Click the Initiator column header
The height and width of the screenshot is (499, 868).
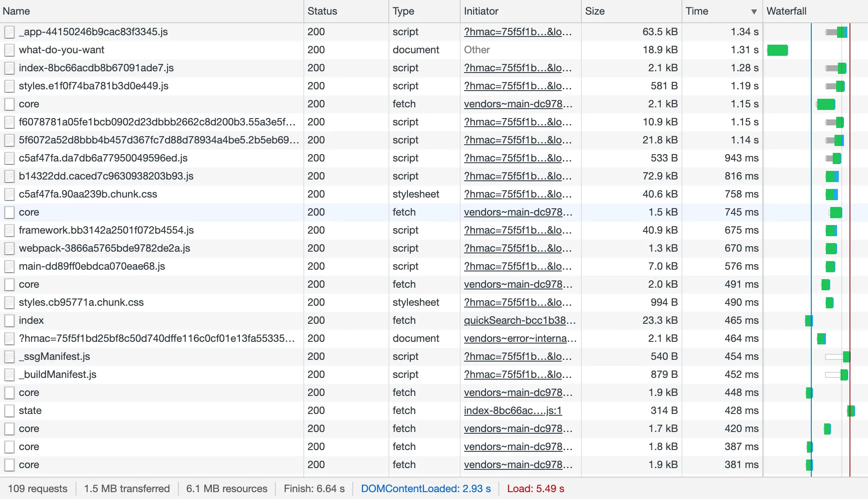481,11
